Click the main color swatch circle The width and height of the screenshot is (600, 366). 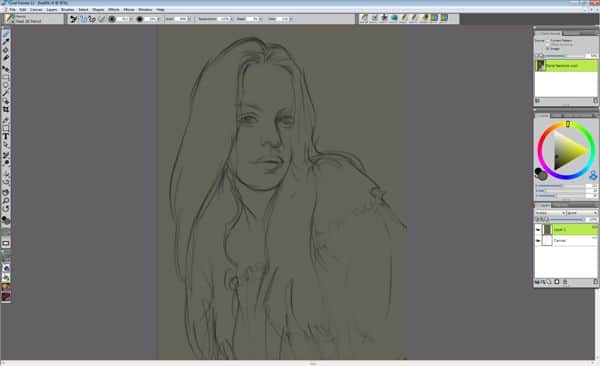(539, 172)
